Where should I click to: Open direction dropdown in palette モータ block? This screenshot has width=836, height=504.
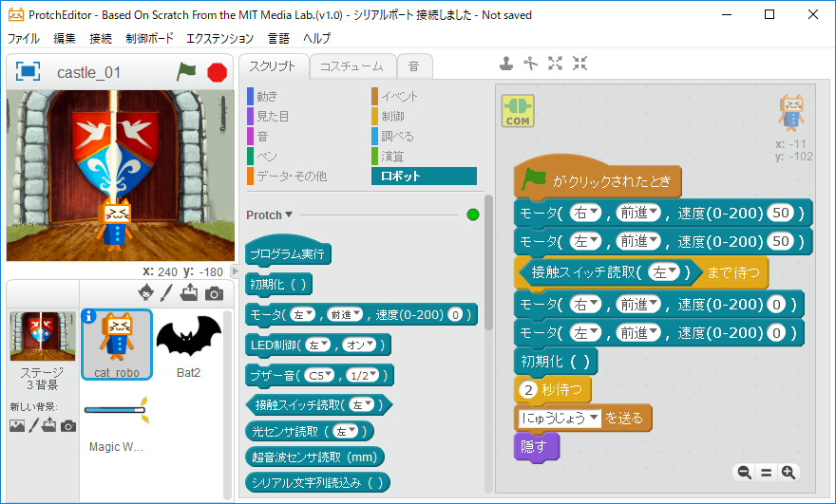pyautogui.click(x=345, y=315)
